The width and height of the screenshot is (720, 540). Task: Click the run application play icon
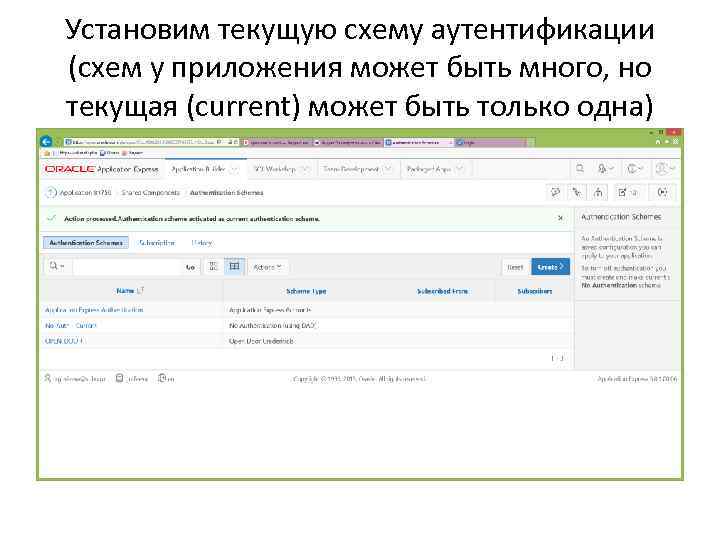[x=663, y=192]
